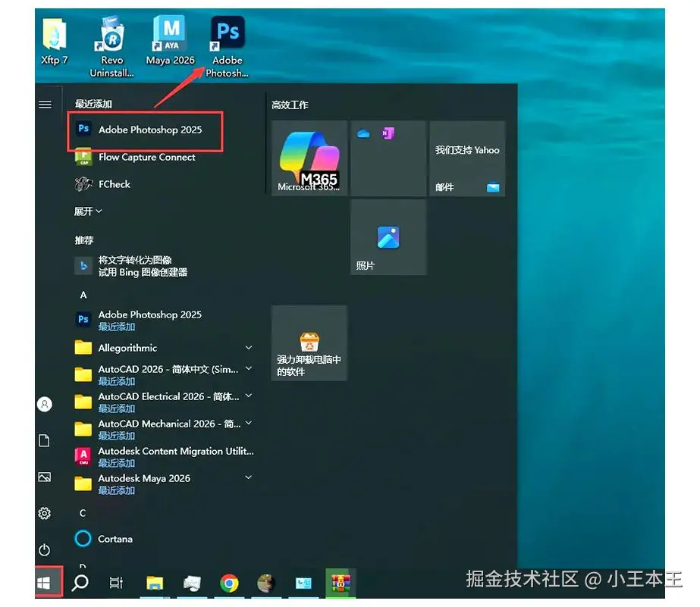
Task: Expand the Autodesk Maya 2026 folder
Action: point(249,477)
